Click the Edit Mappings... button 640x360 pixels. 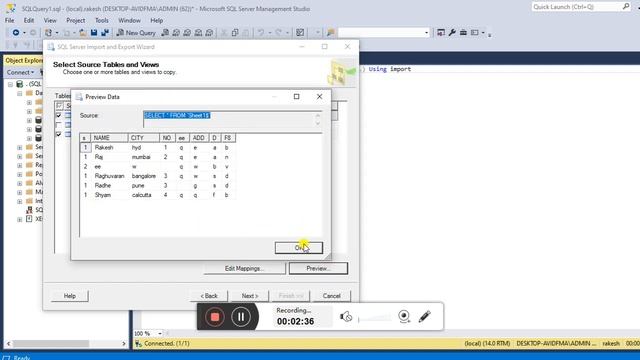coord(244,268)
